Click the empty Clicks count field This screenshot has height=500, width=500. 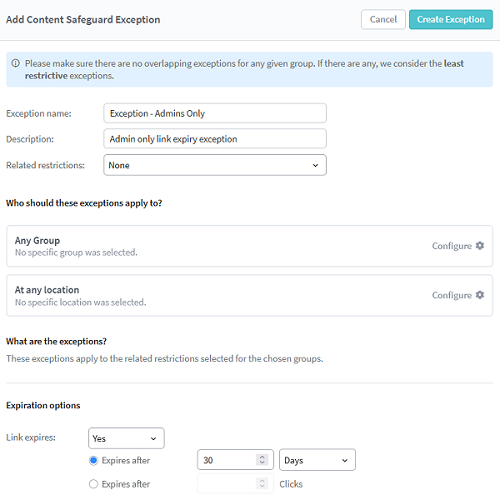(x=235, y=483)
